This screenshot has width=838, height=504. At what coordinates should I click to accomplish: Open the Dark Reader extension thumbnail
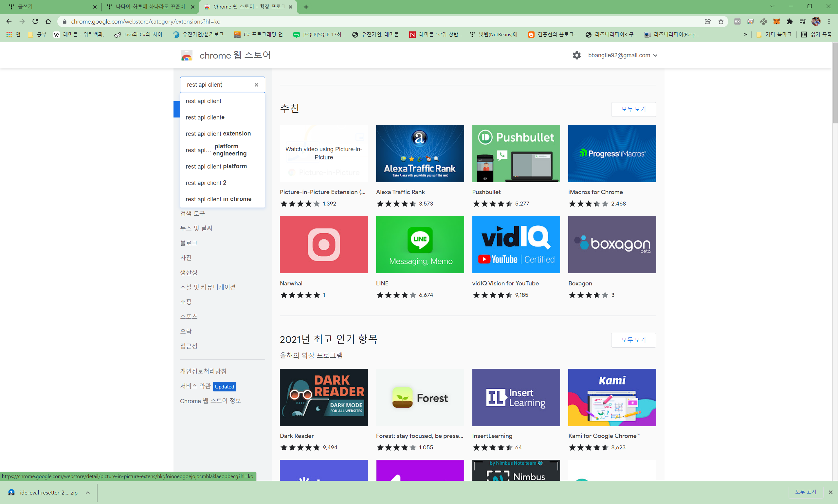tap(323, 397)
